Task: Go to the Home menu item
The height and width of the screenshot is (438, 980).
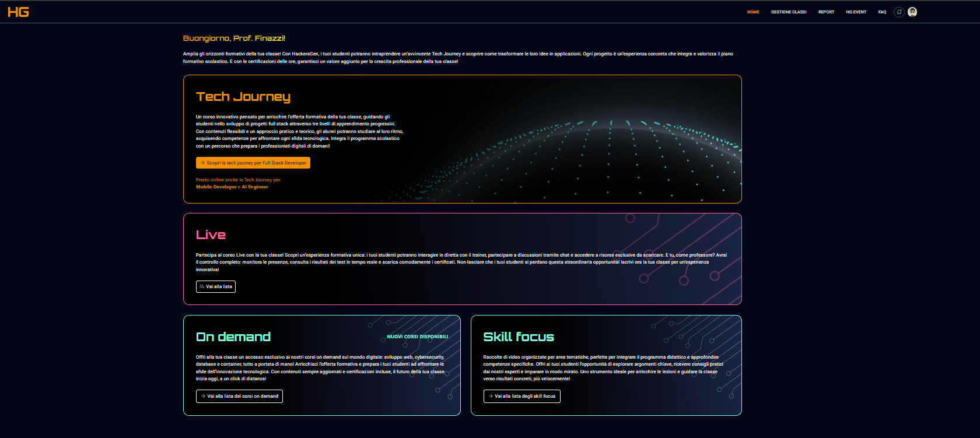Action: [753, 12]
